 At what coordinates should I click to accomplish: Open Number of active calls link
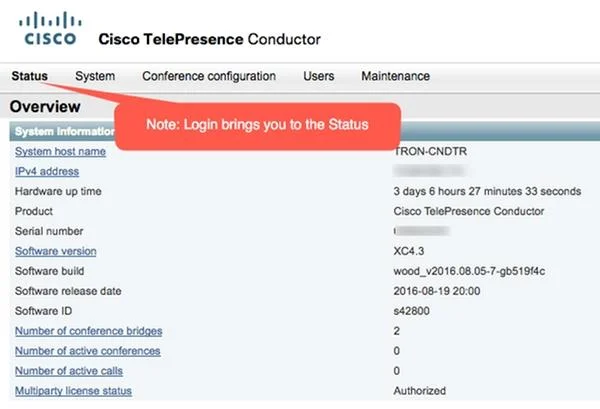coord(69,371)
